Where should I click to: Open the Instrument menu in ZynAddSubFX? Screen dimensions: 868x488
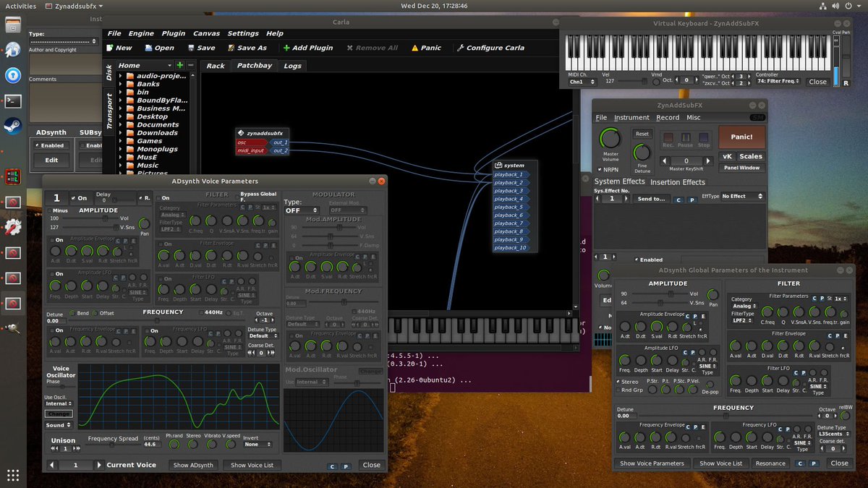[631, 118]
